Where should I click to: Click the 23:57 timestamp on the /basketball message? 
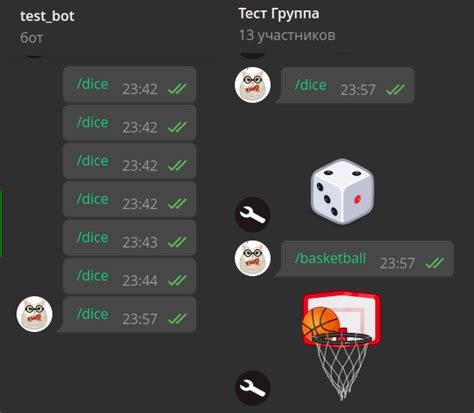[397, 263]
